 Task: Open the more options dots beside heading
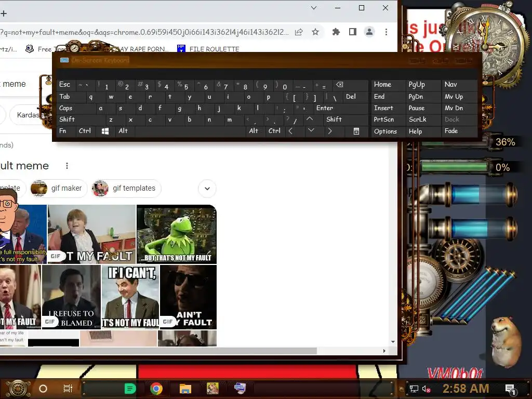67,166
